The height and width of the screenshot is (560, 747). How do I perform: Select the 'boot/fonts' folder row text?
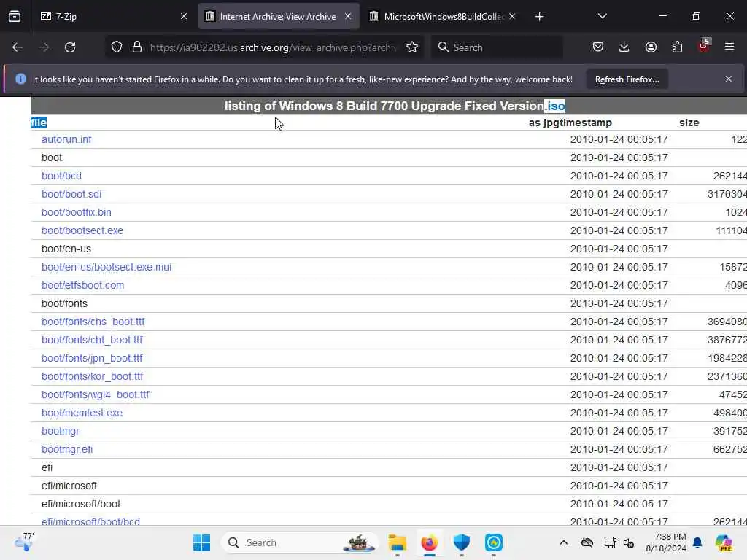pos(64,303)
